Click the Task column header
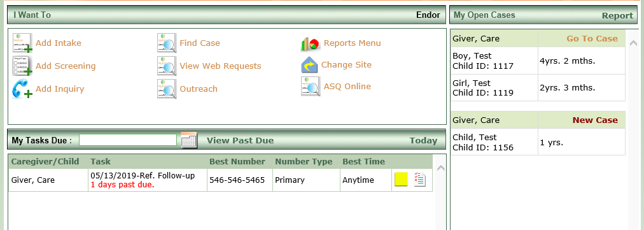This screenshot has height=230, width=644. (x=101, y=162)
